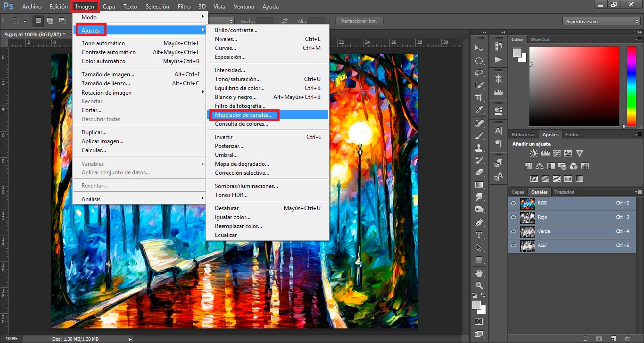Switch to the Capas tab
This screenshot has height=343, width=644.
click(x=518, y=192)
